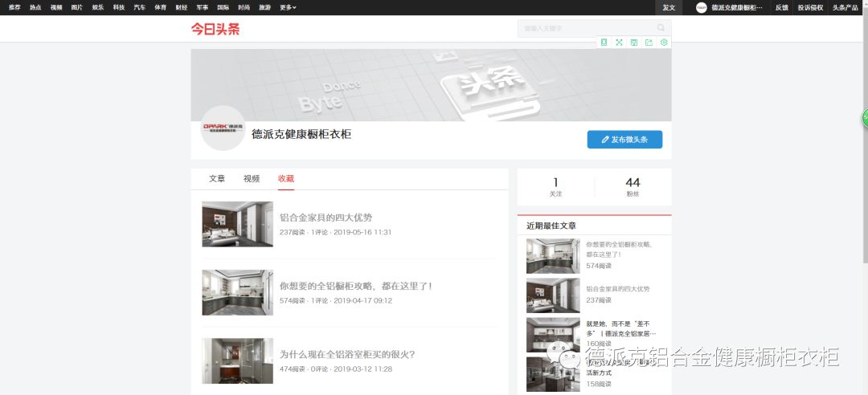Click the sidebar thumbnail for the 160阅读 article

click(x=553, y=335)
